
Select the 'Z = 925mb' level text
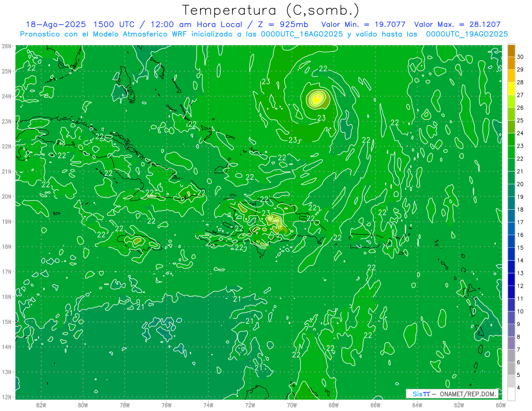point(284,24)
